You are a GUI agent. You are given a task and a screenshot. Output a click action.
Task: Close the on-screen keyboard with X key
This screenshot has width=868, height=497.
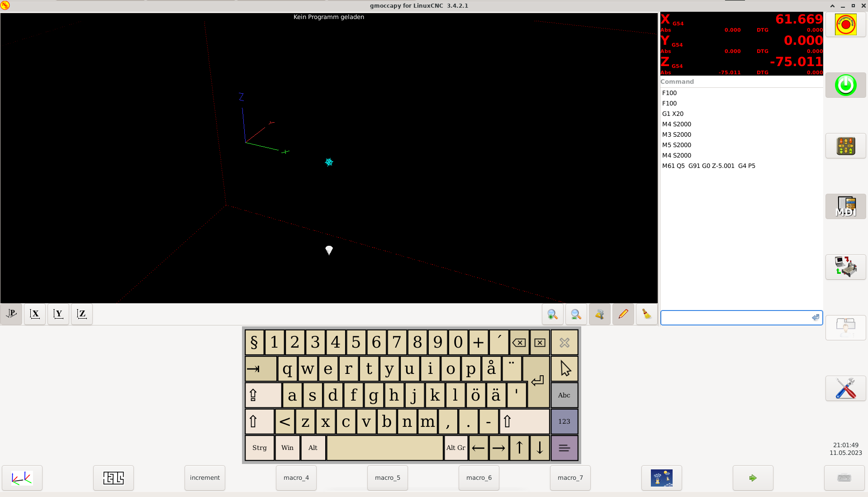tap(564, 343)
